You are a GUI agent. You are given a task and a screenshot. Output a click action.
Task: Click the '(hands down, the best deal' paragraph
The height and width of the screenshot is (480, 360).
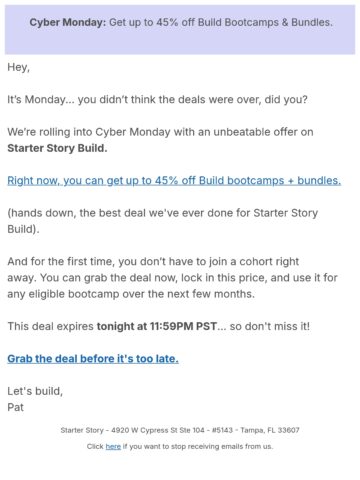tap(163, 221)
